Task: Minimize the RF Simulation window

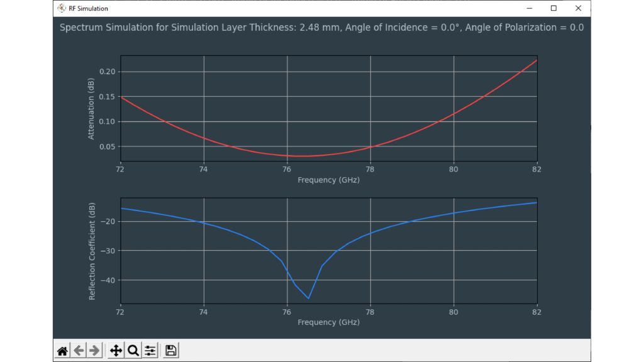Action: pos(530,8)
